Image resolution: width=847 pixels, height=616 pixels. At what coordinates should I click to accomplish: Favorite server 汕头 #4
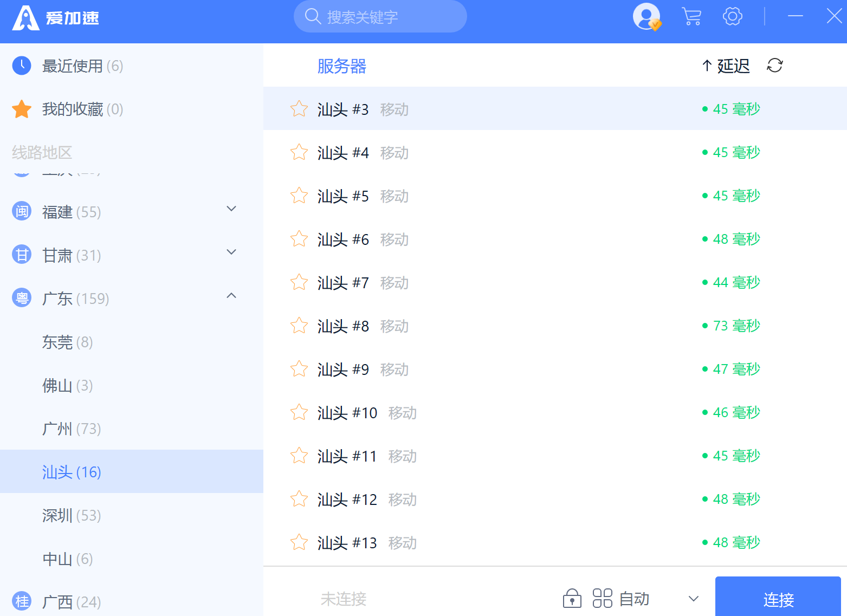click(299, 152)
